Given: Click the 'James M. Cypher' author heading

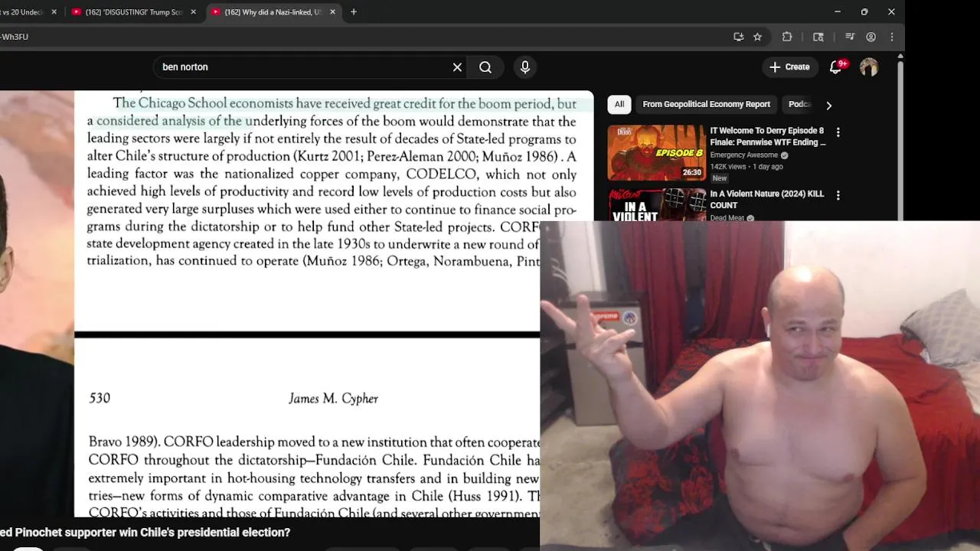Looking at the screenshot, I should click(x=333, y=399).
